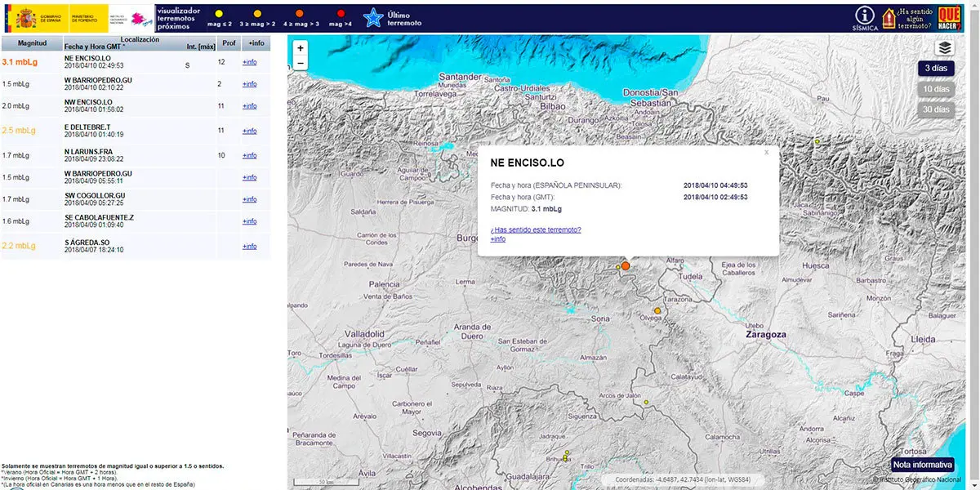Open the 'Ha sentido algún terremoto?' house icon
980x490 pixels.
tap(888, 18)
